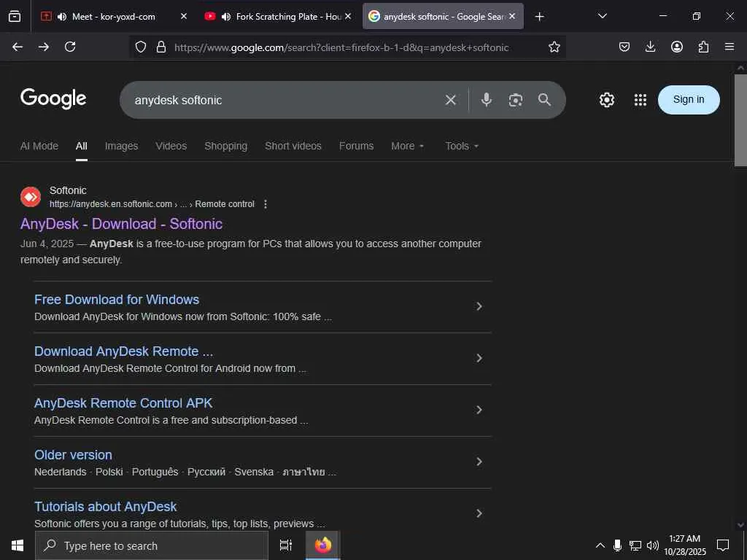Expand Download AnyDesk Remote chevron
This screenshot has width=747, height=560.
click(479, 358)
